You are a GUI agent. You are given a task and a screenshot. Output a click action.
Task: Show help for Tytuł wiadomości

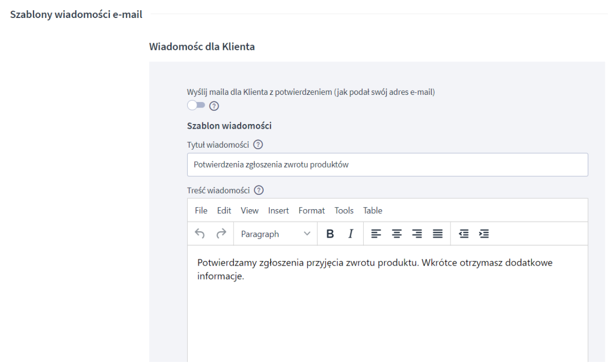(x=259, y=145)
